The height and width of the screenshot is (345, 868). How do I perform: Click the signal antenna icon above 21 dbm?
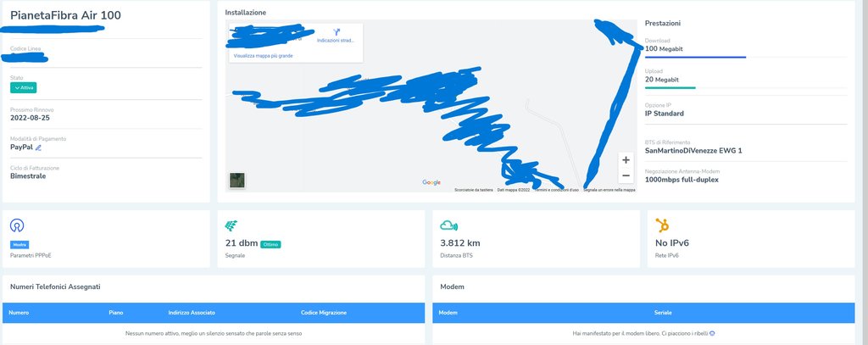[x=231, y=225]
